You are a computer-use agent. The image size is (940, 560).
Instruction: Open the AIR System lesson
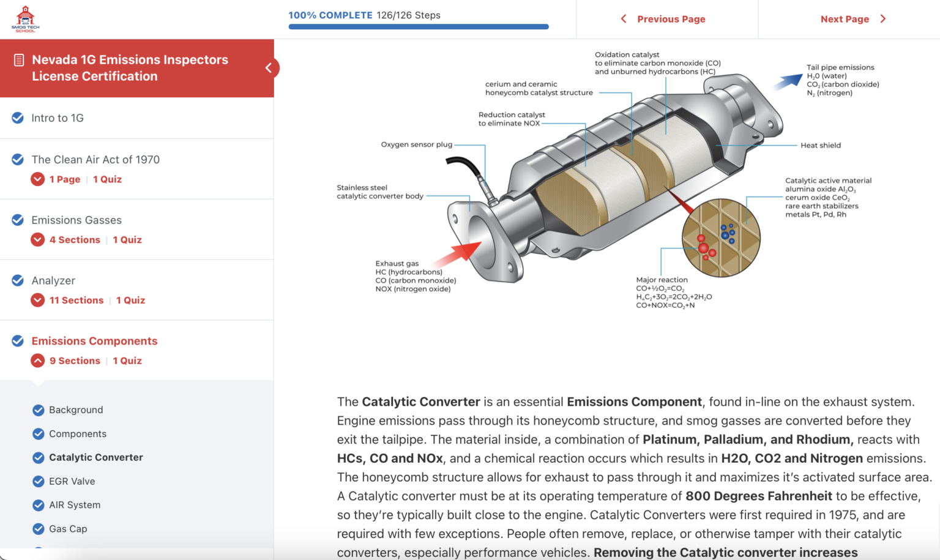coord(75,505)
